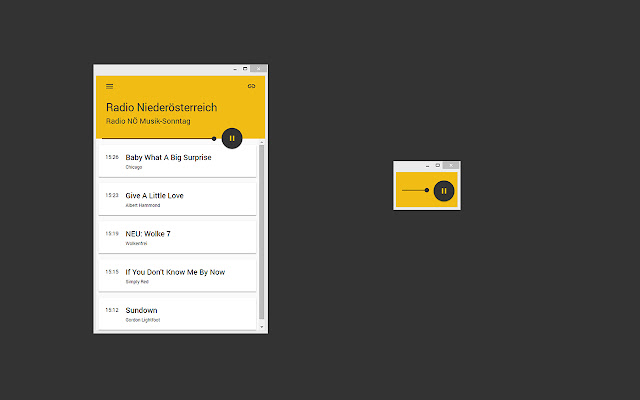Close the main radio player window
Viewport: 640px width, 400px height.
258,69
